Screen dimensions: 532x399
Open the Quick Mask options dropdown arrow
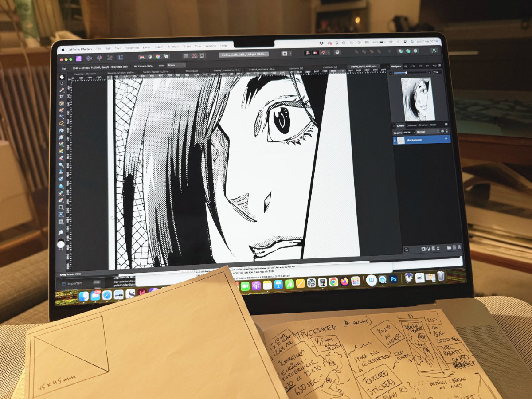(290, 53)
